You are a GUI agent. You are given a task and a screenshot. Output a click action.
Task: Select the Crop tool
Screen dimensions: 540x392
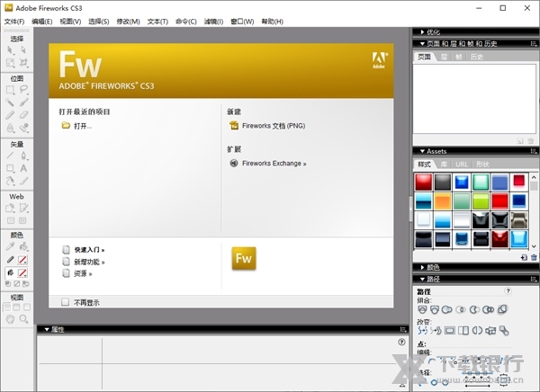pos(24,63)
